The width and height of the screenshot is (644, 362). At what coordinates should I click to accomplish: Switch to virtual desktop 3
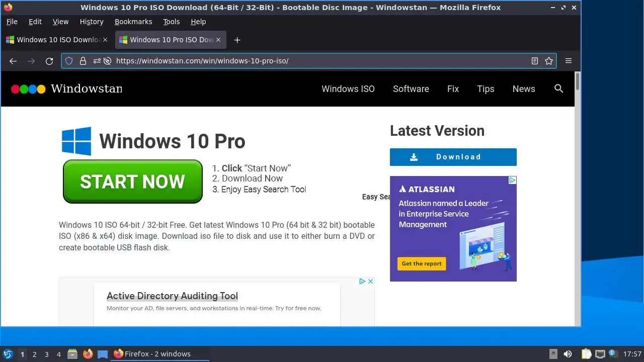click(x=46, y=354)
